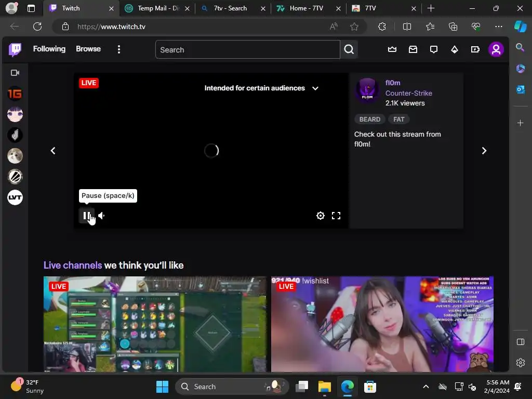Open Outlook in the Edge sidebar
The width and height of the screenshot is (532, 399).
520,89
